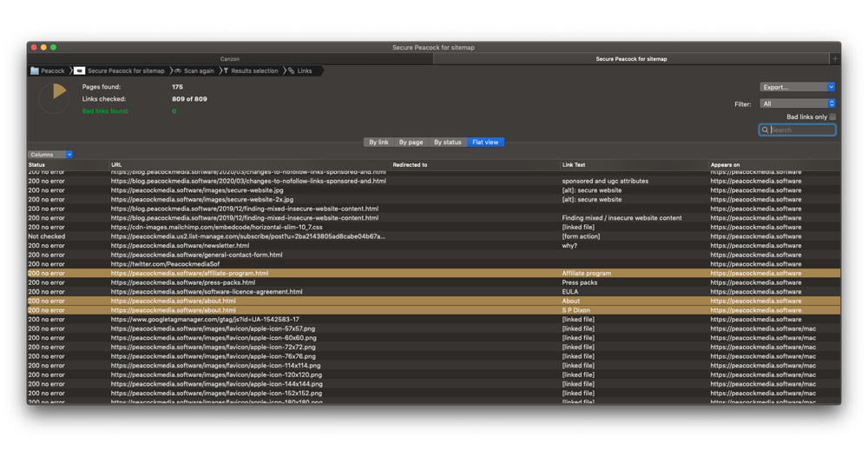
Task: Sort by the Status column header
Action: click(x=68, y=164)
